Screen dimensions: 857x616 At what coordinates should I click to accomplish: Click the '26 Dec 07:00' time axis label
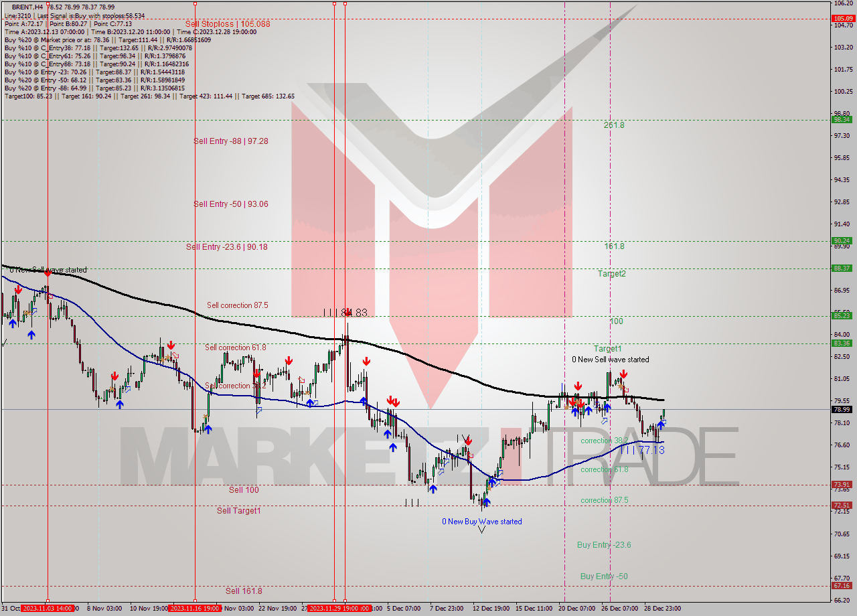pyautogui.click(x=619, y=609)
